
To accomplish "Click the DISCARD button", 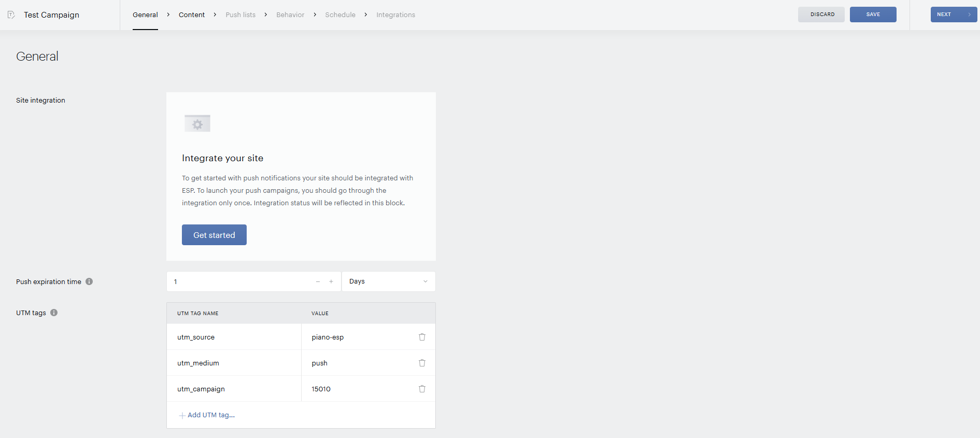I will click(821, 15).
